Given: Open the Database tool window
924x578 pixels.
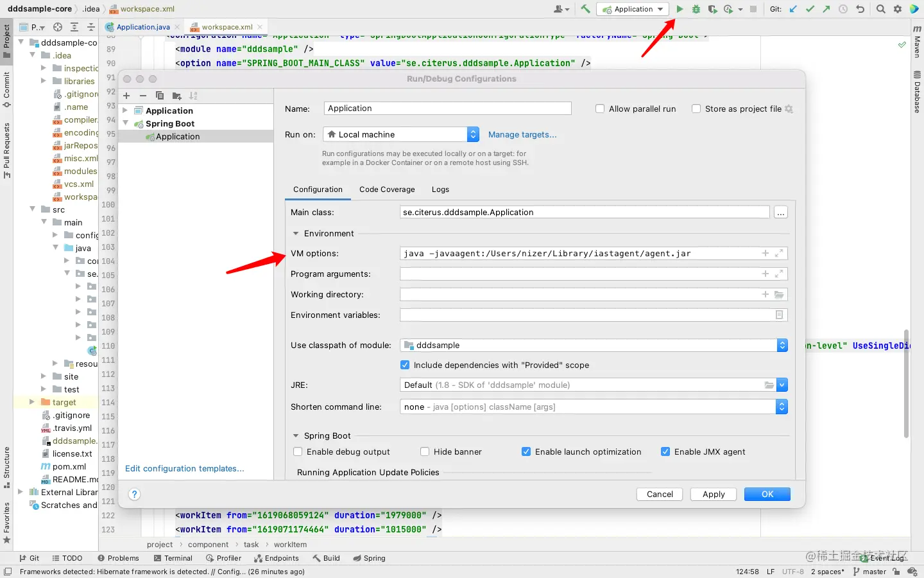Looking at the screenshot, I should (x=918, y=92).
